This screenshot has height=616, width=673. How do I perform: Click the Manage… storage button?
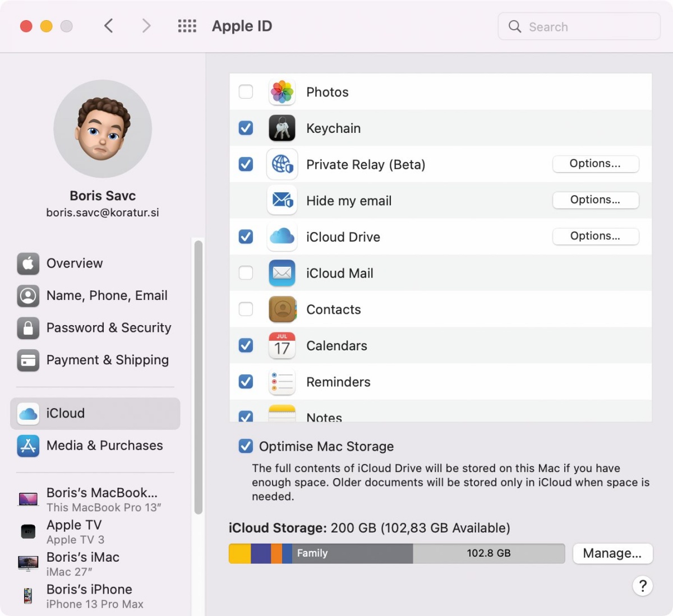[x=612, y=553]
